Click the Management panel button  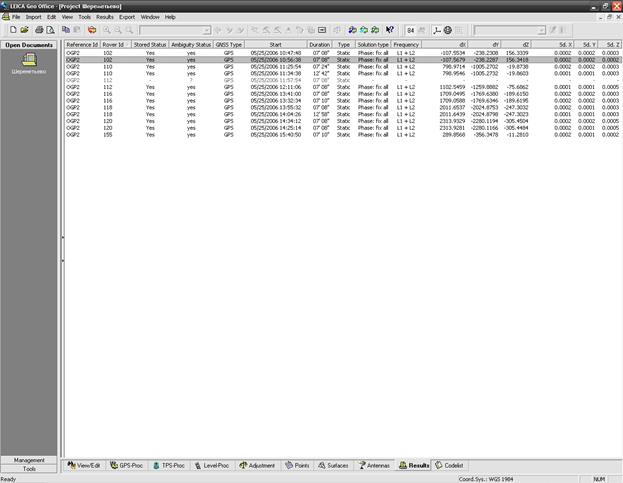[30, 459]
